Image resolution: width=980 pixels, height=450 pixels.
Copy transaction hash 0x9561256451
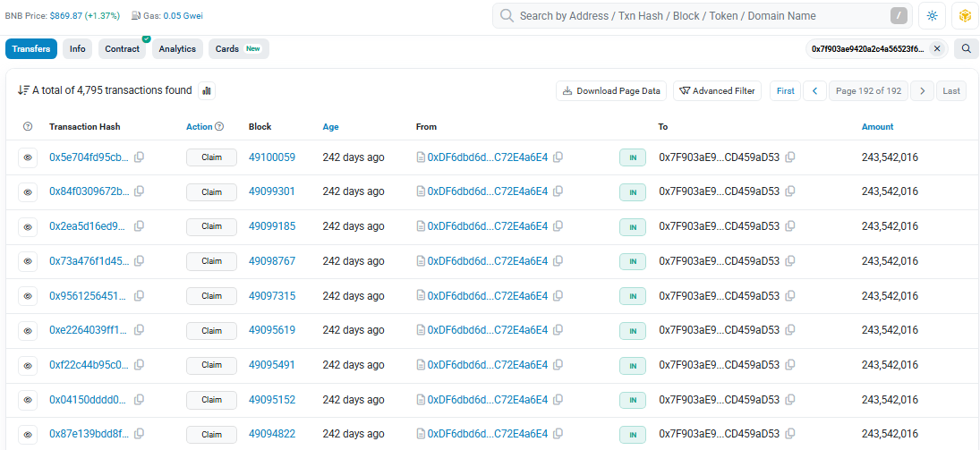click(x=140, y=295)
